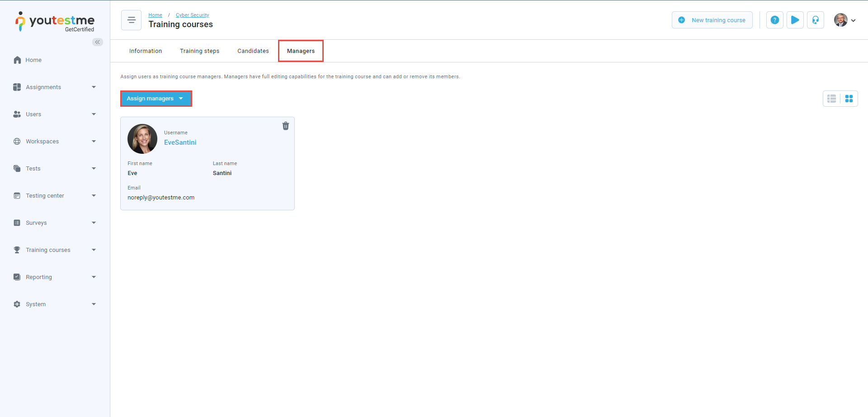This screenshot has height=417, width=868.
Task: Delete manager EveSantini with trash icon
Action: click(286, 126)
